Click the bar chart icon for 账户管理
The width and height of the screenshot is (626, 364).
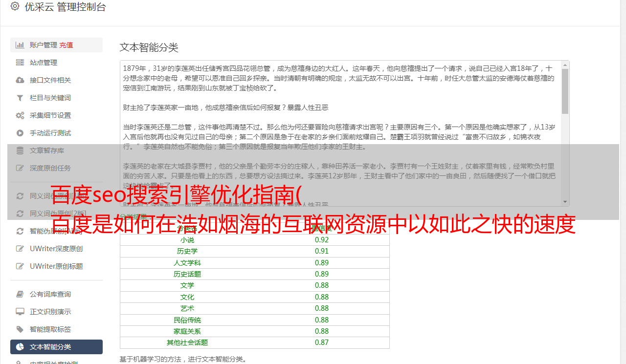point(20,45)
